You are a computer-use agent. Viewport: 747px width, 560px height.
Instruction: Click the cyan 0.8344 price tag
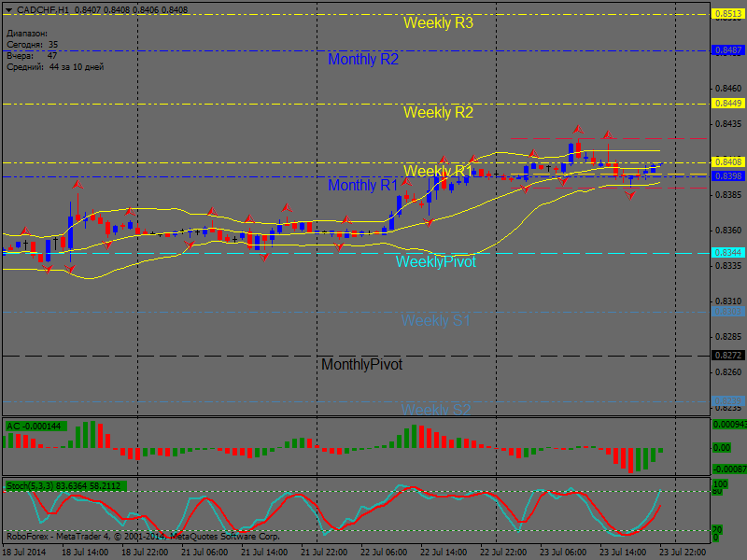(x=728, y=253)
